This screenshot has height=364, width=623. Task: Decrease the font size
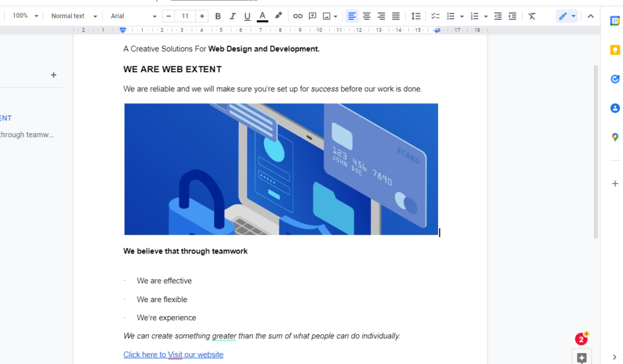coord(169,16)
